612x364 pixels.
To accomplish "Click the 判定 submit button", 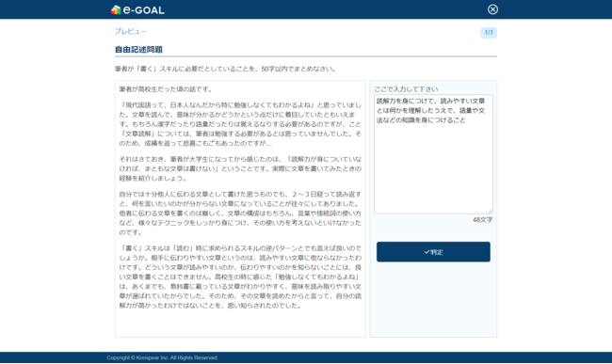I will (433, 252).
